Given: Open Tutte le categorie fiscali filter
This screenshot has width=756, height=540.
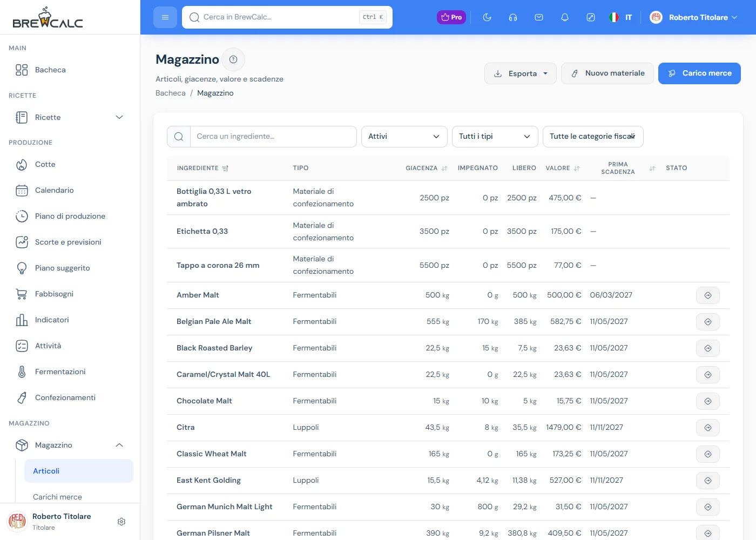Looking at the screenshot, I should 593,137.
